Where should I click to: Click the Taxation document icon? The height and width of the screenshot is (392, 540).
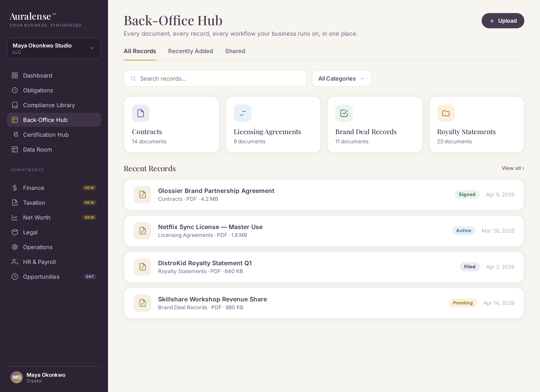15,203
